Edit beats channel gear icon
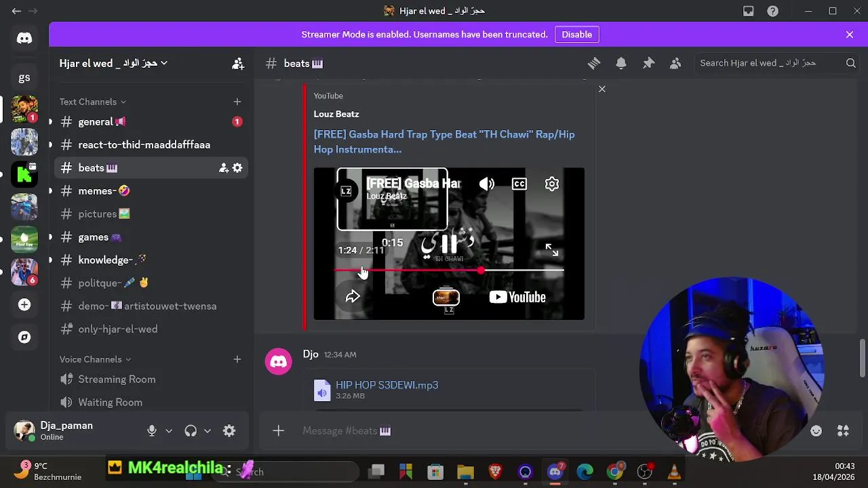Screen dimensions: 868x488 click(237, 168)
